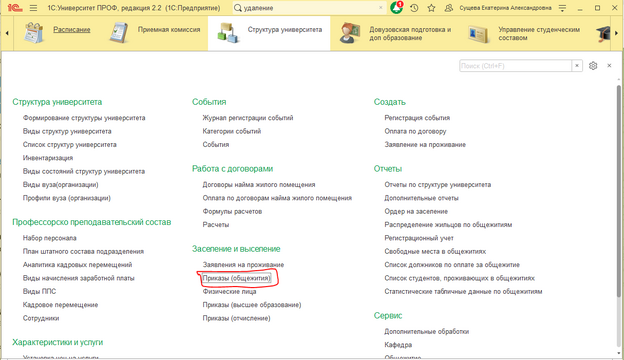The image size is (624, 360).
Task: Clear the удаление search text
Action: point(381,8)
